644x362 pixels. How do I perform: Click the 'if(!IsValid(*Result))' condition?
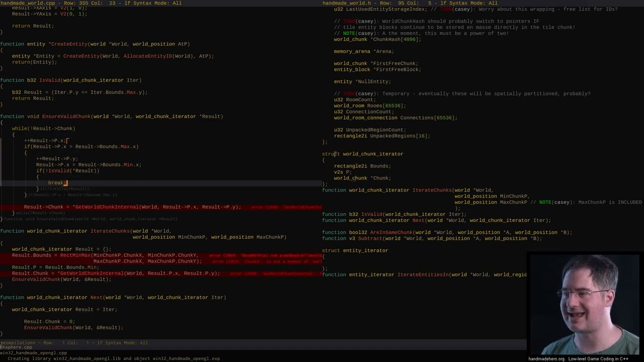point(67,171)
